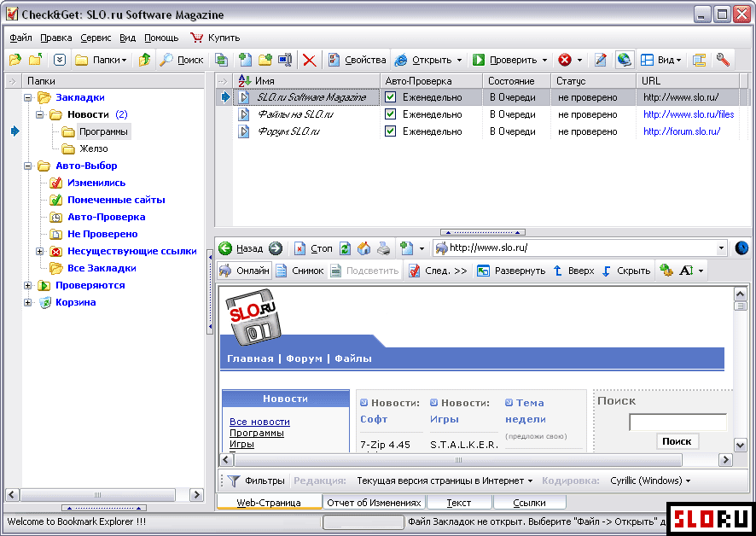This screenshot has height=536, width=756.
Task: Open the Папки toolbar dropdown
Action: 102,60
